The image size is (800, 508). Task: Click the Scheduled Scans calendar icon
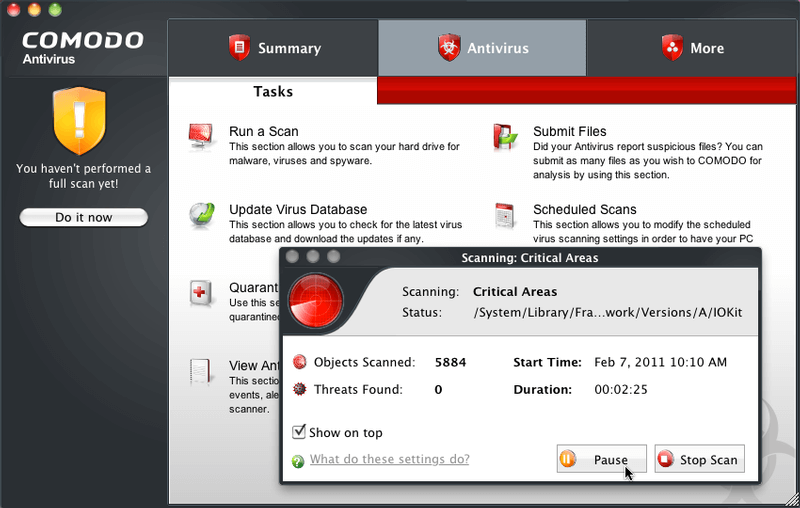coord(505,215)
